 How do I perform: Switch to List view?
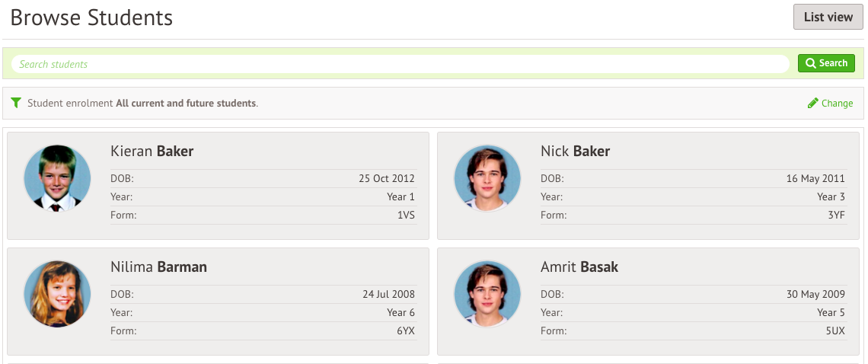click(x=828, y=17)
